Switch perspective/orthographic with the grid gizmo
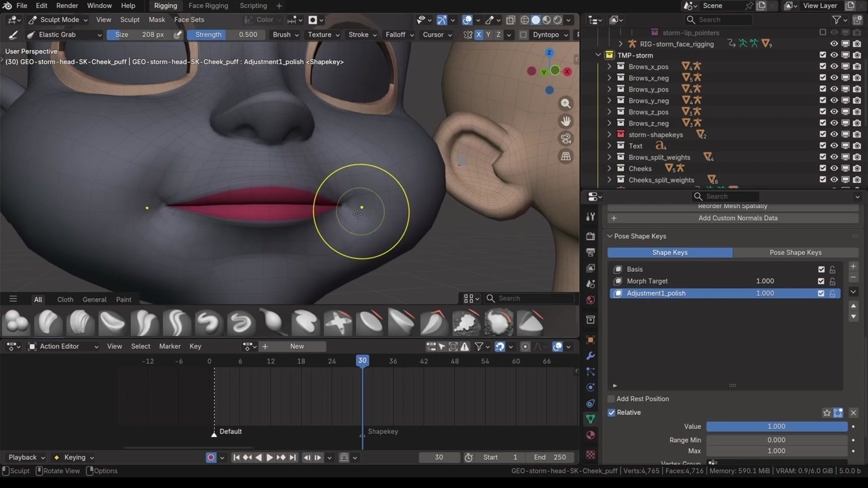This screenshot has width=868, height=488. tap(566, 156)
